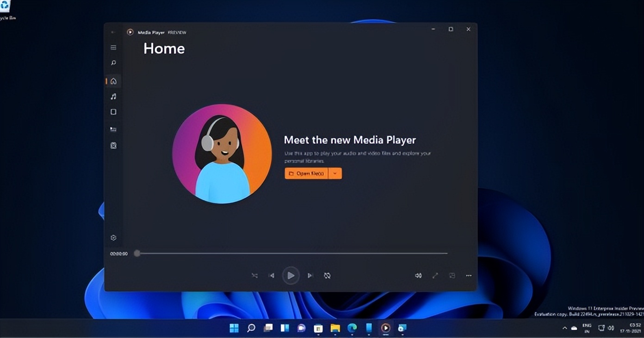Image resolution: width=644 pixels, height=338 pixels.
Task: Open the Play queue sidebar icon
Action: pyautogui.click(x=113, y=129)
